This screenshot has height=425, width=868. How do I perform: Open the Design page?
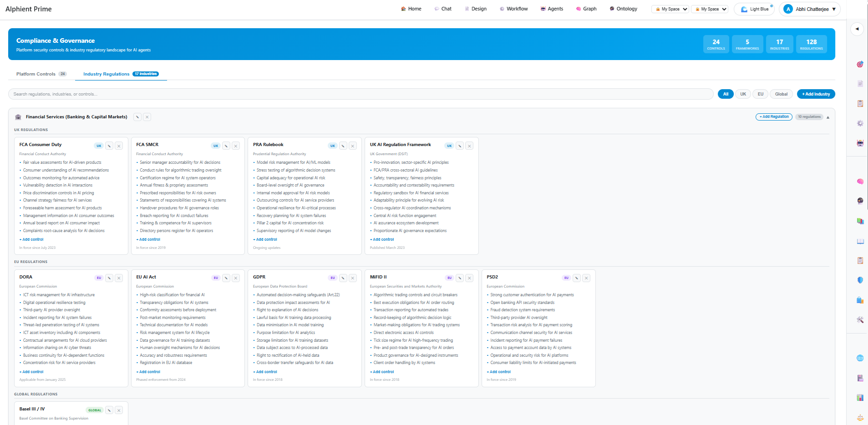click(476, 9)
